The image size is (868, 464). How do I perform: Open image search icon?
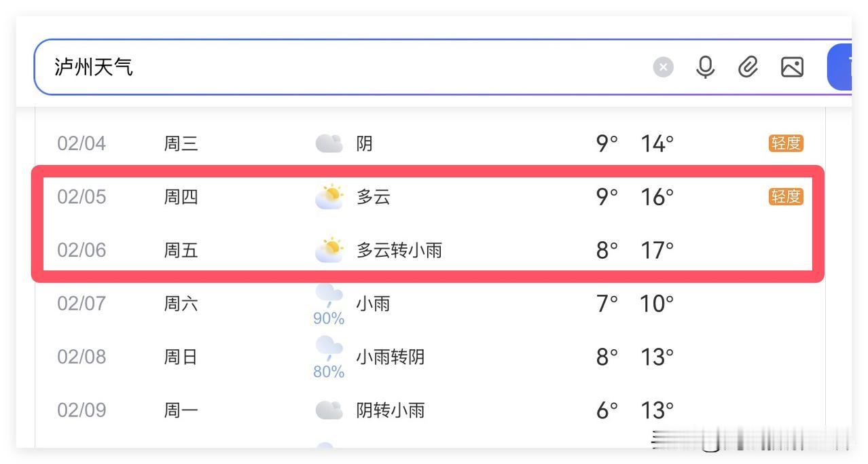click(792, 67)
